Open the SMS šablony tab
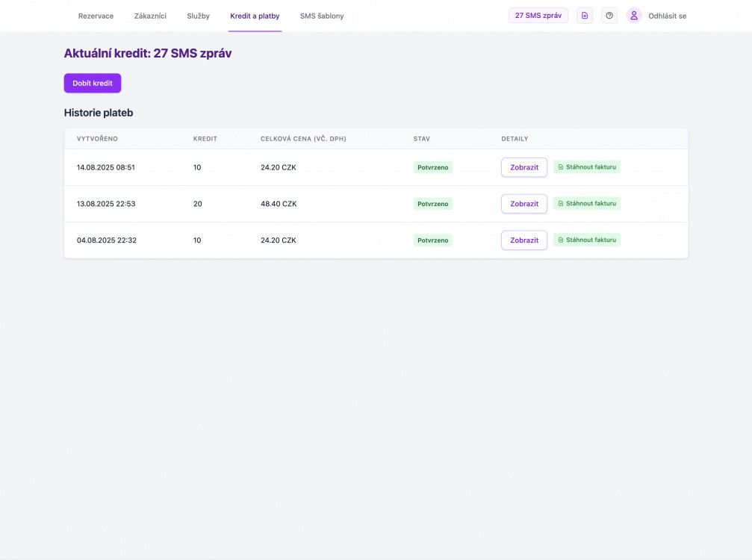Screen dimensions: 752x560 (322, 16)
